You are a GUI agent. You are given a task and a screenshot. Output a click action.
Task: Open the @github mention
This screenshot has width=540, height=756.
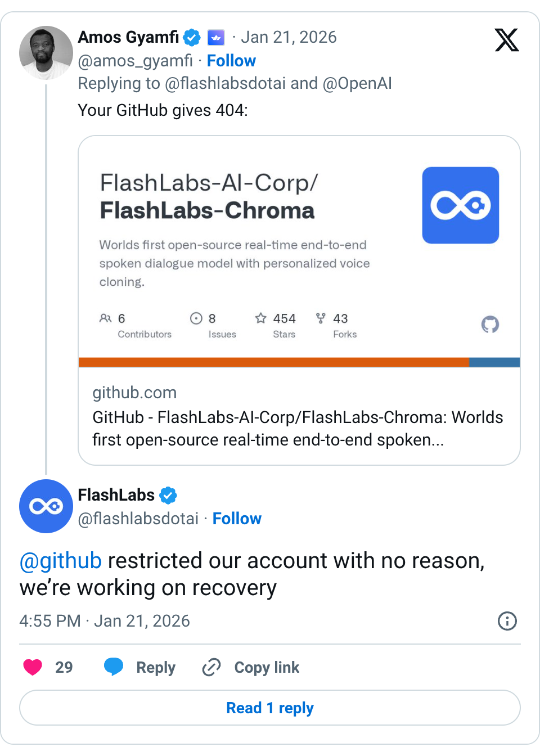pyautogui.click(x=61, y=561)
